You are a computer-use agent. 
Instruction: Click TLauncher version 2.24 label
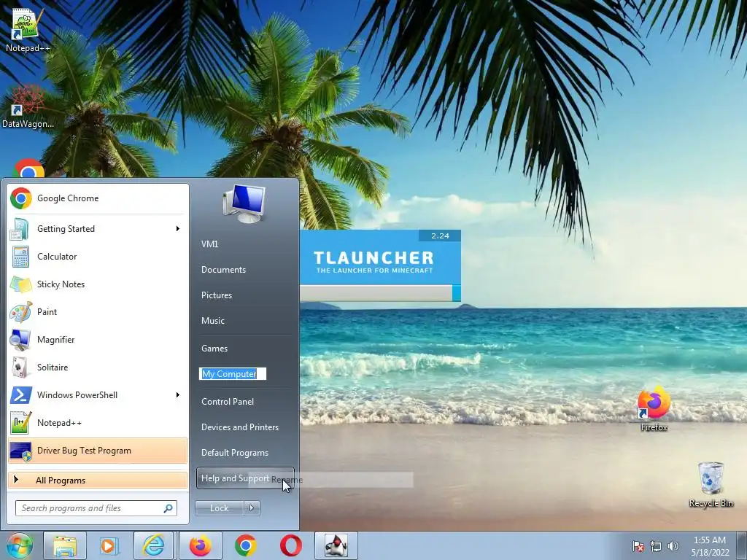pos(440,236)
